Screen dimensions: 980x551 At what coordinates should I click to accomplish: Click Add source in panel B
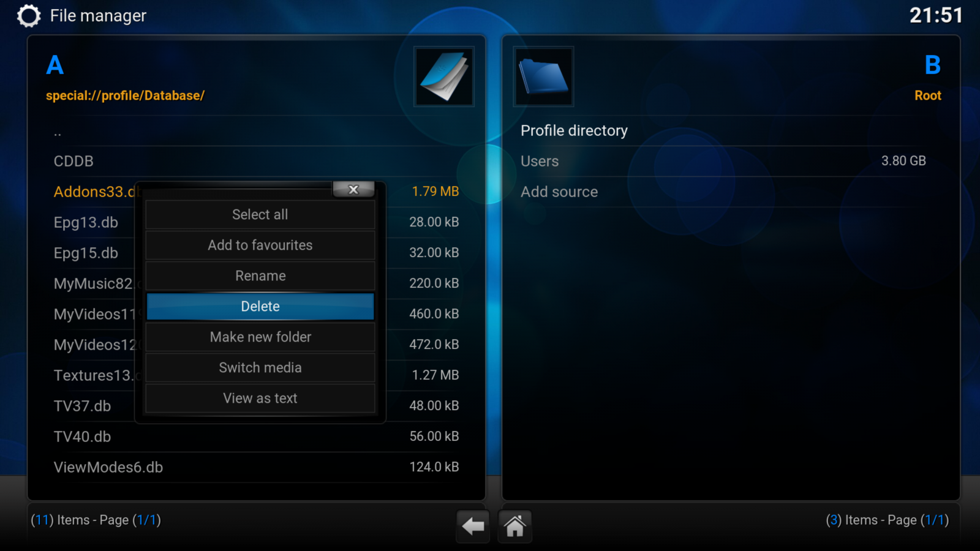point(559,192)
